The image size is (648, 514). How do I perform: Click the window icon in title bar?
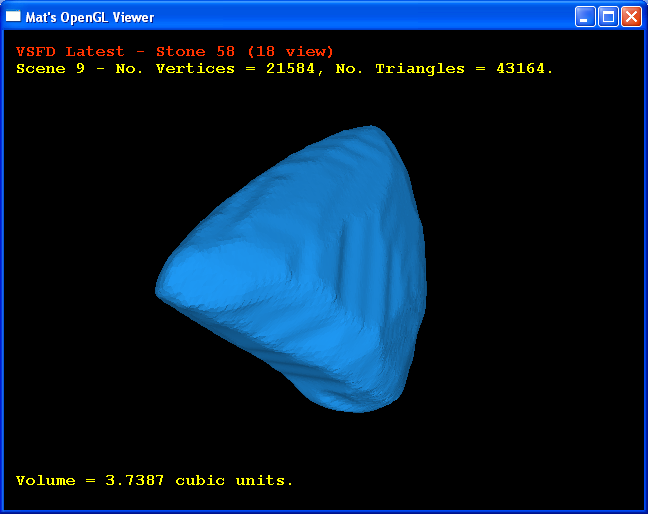tap(13, 16)
